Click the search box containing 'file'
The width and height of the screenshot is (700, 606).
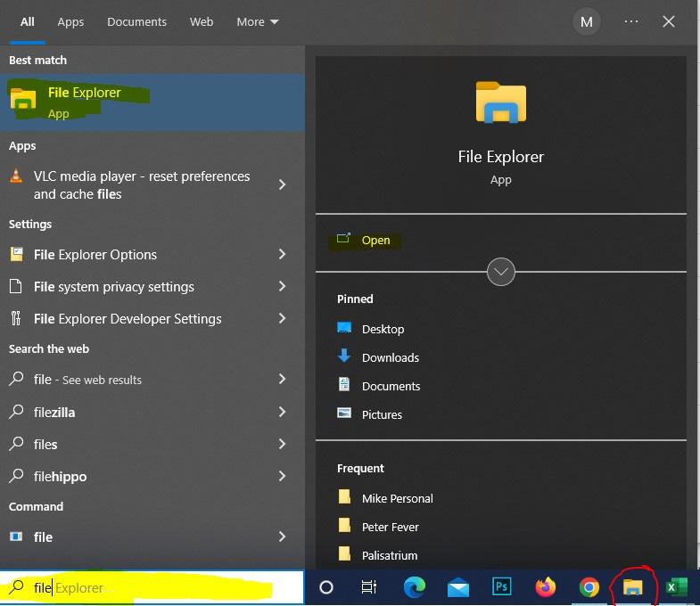152,587
